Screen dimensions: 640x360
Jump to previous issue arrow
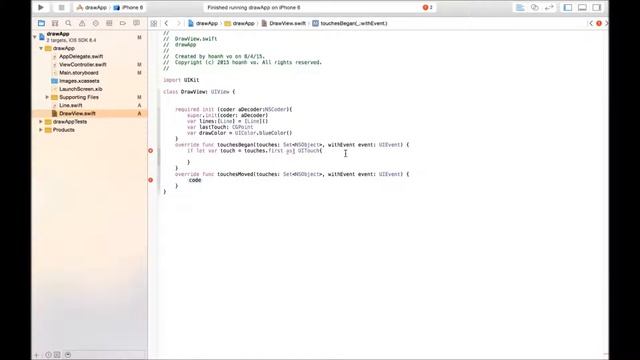pos(591,23)
